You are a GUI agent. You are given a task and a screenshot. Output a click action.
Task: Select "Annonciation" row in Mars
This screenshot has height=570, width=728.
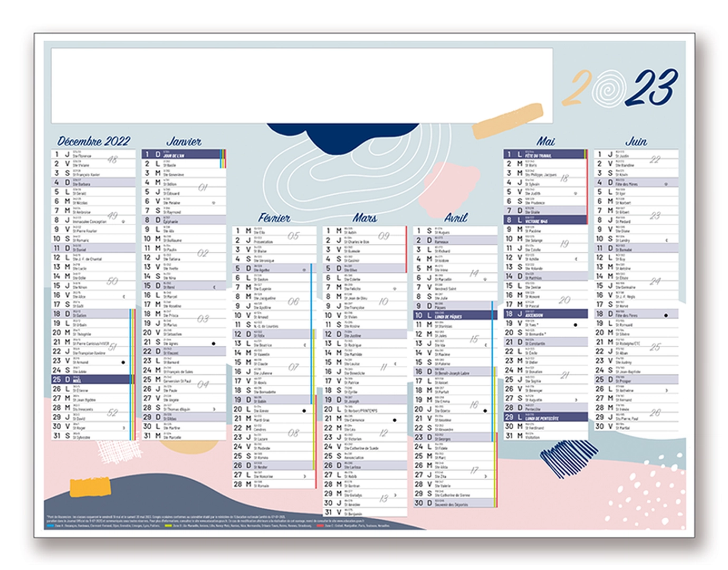(365, 456)
